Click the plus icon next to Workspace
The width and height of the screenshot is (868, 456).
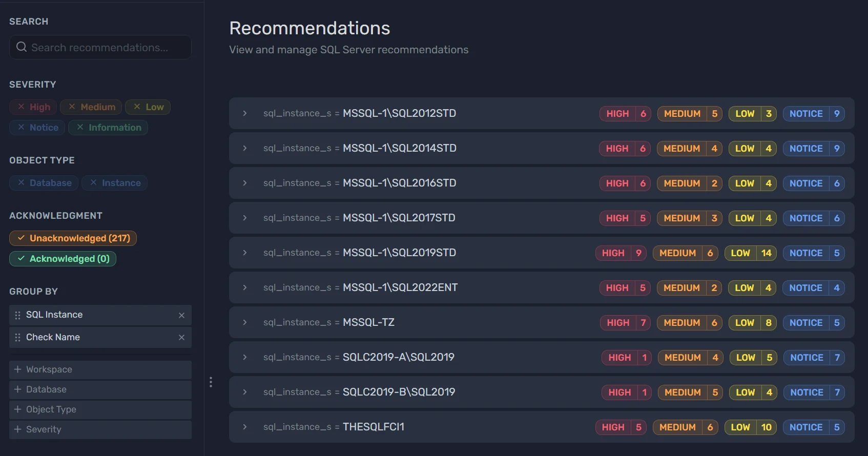tap(17, 369)
